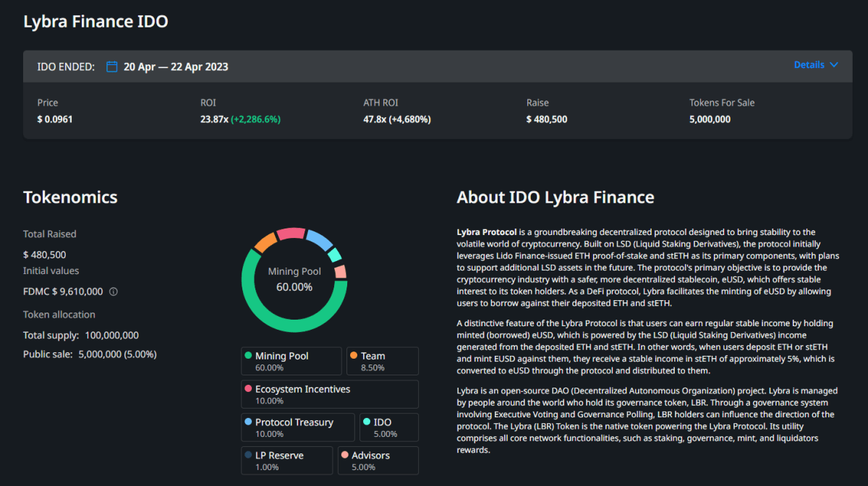Open the About IDO Lybra Finance section
This screenshot has width=868, height=486.
click(555, 197)
